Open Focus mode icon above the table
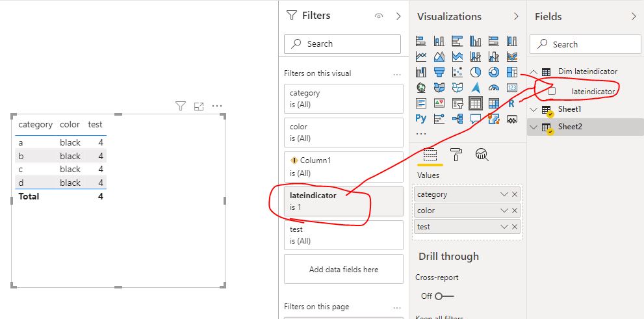The height and width of the screenshot is (319, 644). [199, 107]
